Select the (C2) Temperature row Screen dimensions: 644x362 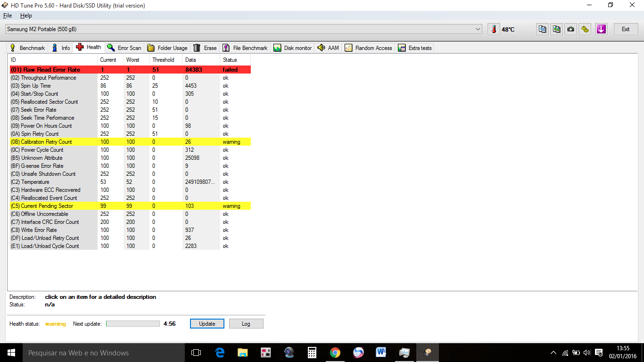[130, 182]
